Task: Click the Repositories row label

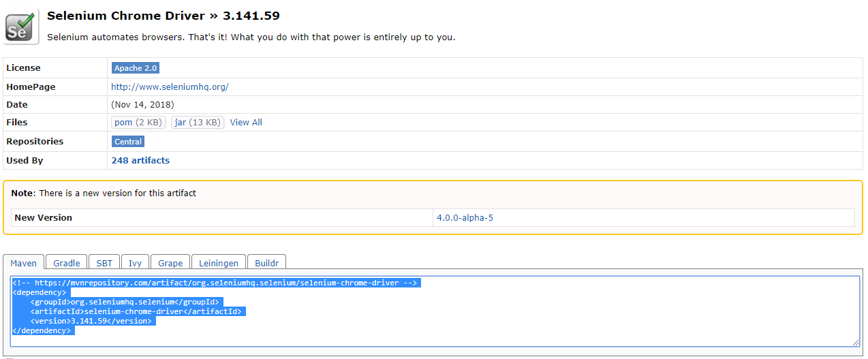Action: point(35,142)
